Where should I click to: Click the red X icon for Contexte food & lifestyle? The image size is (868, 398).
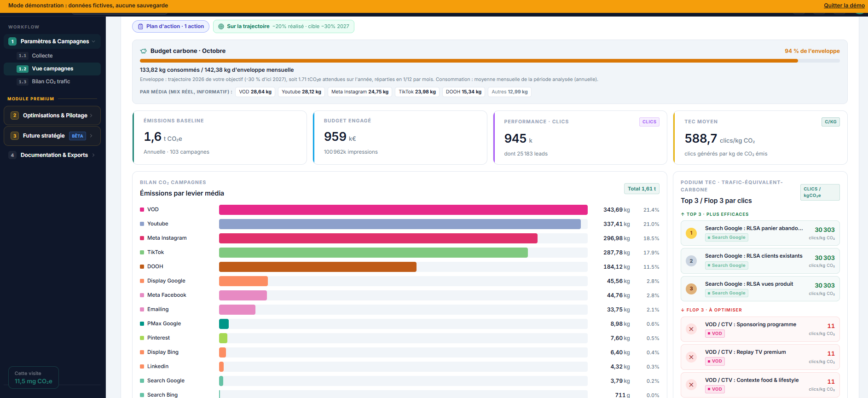point(691,385)
